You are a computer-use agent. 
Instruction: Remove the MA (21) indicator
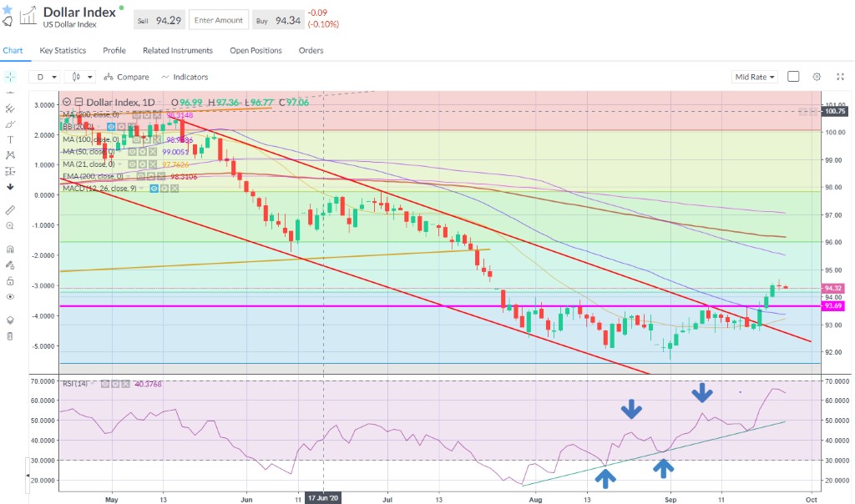tap(154, 164)
